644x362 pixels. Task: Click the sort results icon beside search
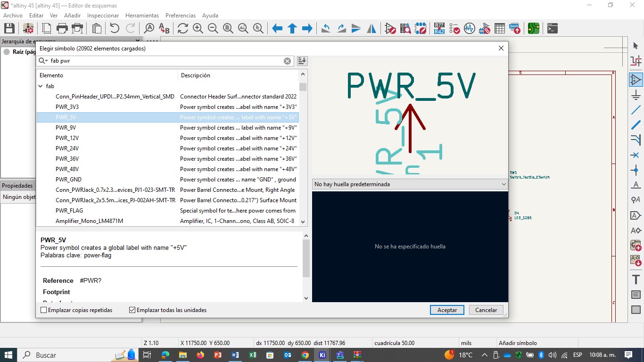[x=302, y=61]
